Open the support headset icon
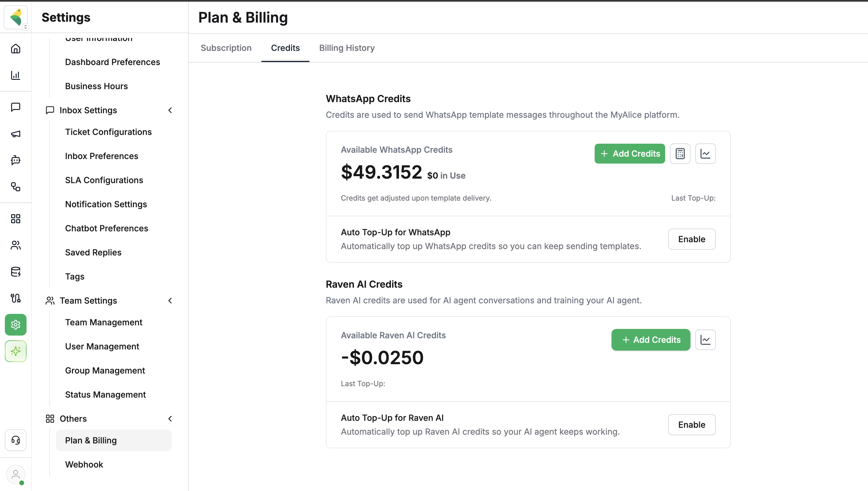The image size is (868, 491). tap(15, 440)
